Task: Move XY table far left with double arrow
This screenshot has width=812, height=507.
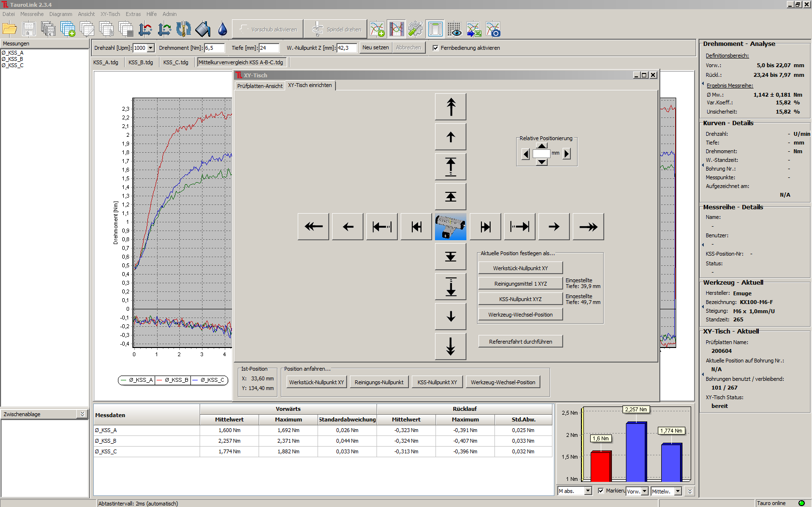Action: 313,227
